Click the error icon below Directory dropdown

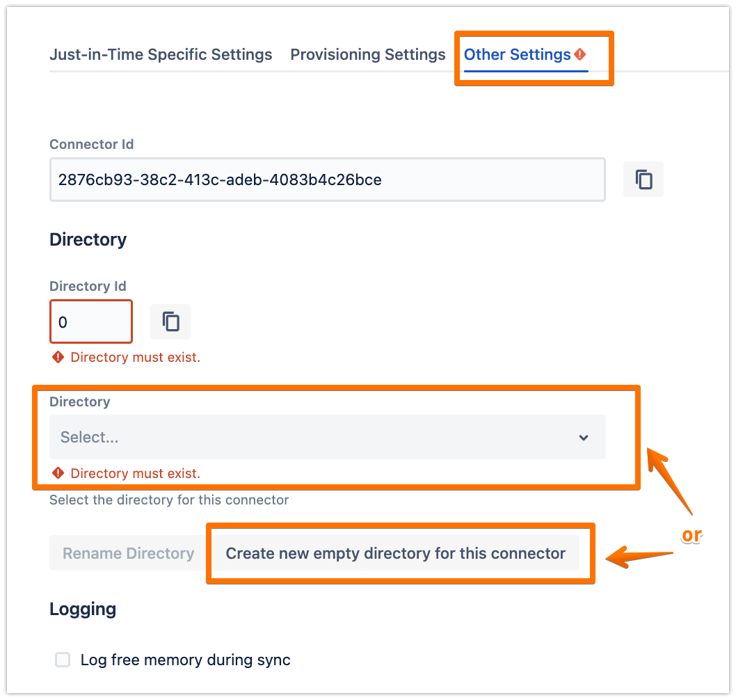58,474
